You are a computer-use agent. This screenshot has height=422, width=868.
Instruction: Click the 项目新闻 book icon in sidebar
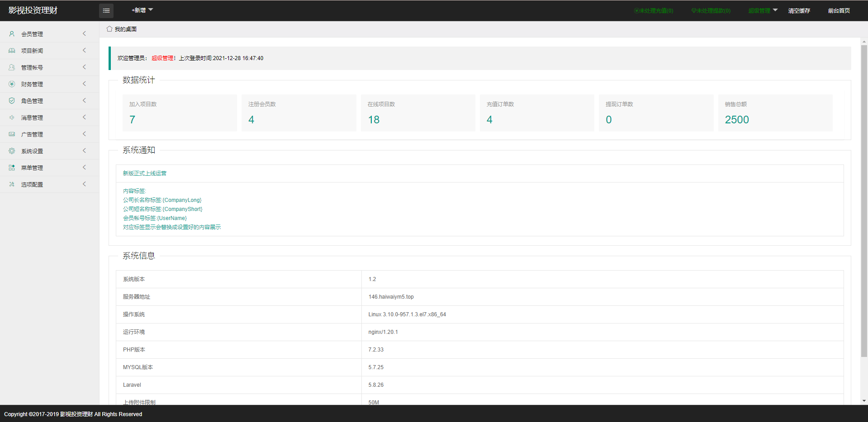[12, 51]
